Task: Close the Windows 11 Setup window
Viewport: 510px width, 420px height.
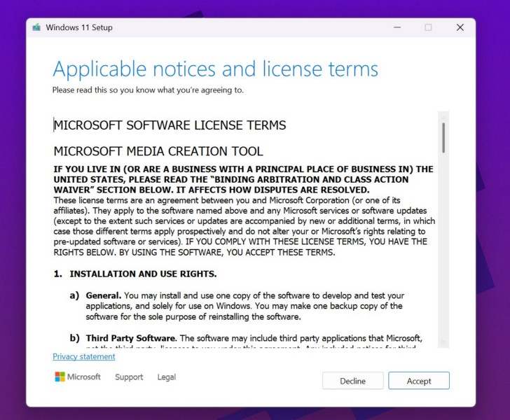Action: tap(460, 27)
